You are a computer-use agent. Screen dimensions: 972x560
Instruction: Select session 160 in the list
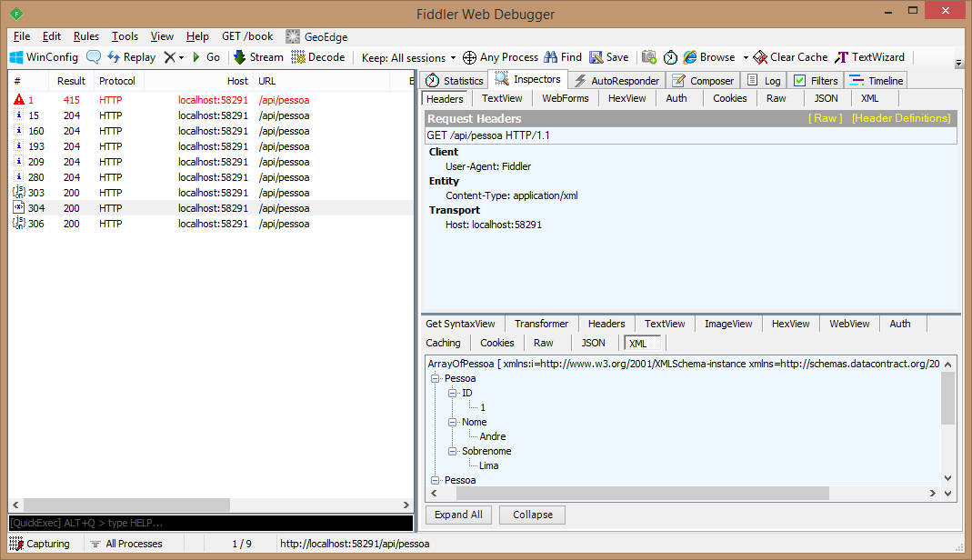[x=211, y=131]
